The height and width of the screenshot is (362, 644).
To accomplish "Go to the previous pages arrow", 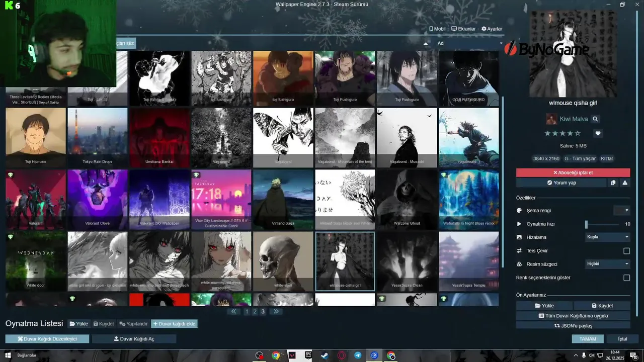I will [233, 311].
